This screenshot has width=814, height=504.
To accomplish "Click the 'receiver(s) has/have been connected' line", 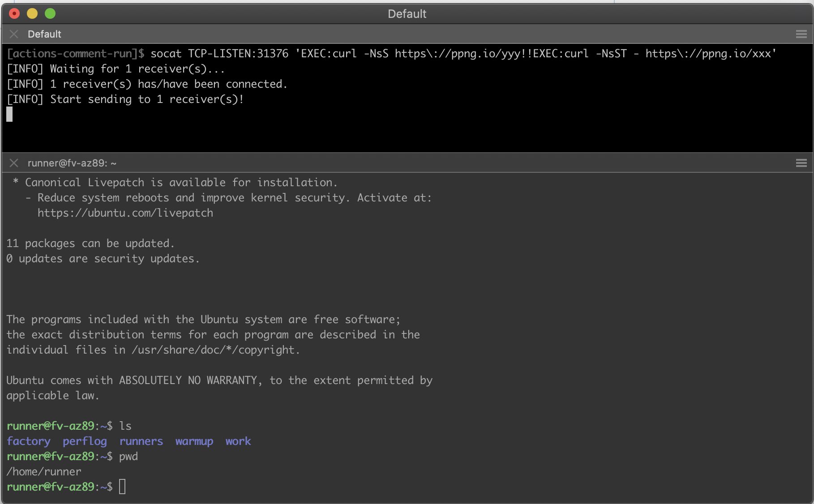I will click(147, 84).
